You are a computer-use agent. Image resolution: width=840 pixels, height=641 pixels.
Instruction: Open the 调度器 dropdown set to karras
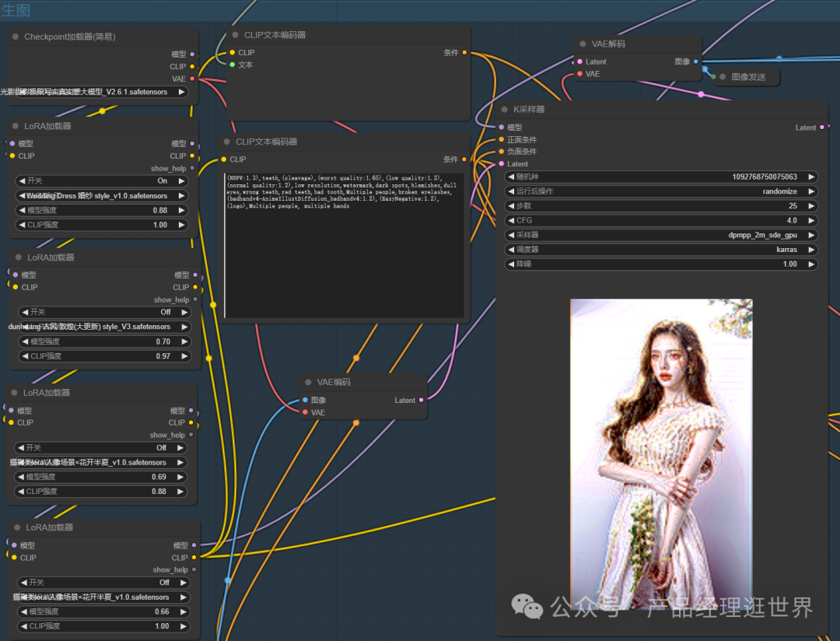coord(661,250)
